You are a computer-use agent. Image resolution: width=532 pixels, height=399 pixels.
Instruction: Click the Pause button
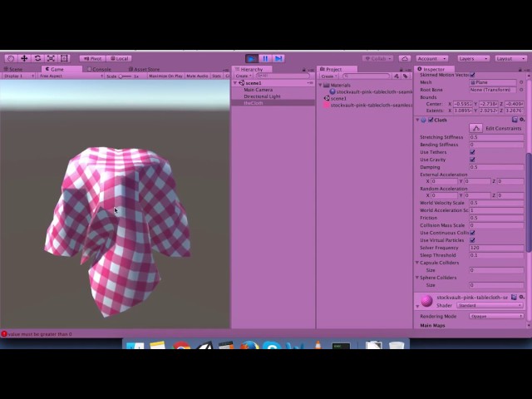(x=265, y=59)
